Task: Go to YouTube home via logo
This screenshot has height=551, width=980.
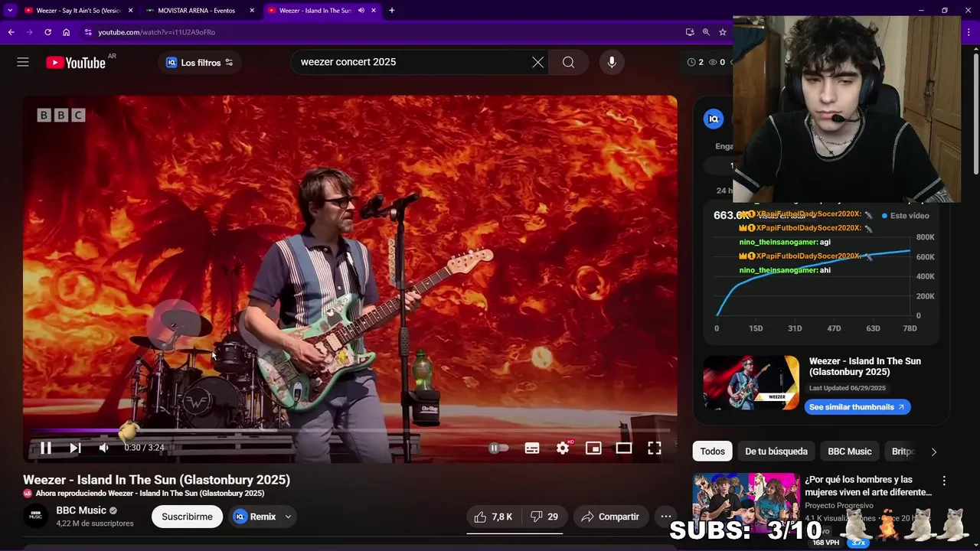Action: click(76, 63)
